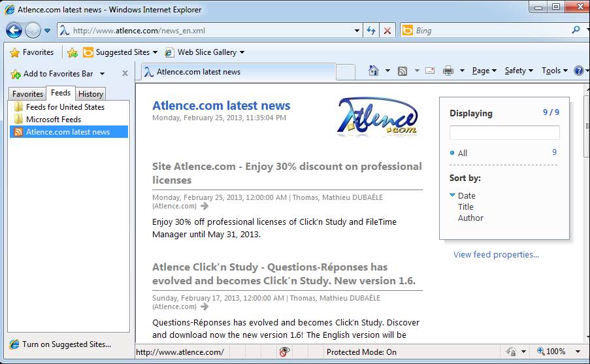Expand the feeds button dropdown arrow

pos(417,71)
